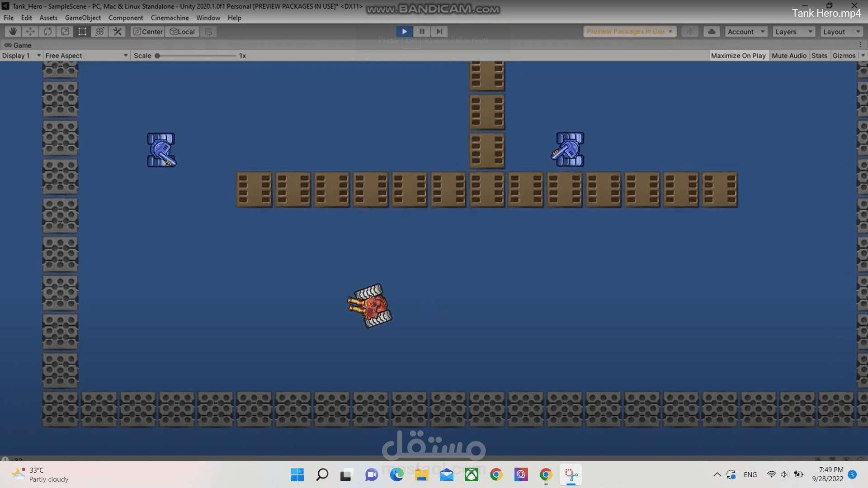Select the Move tool
This screenshot has height=488, width=868.
[30, 32]
